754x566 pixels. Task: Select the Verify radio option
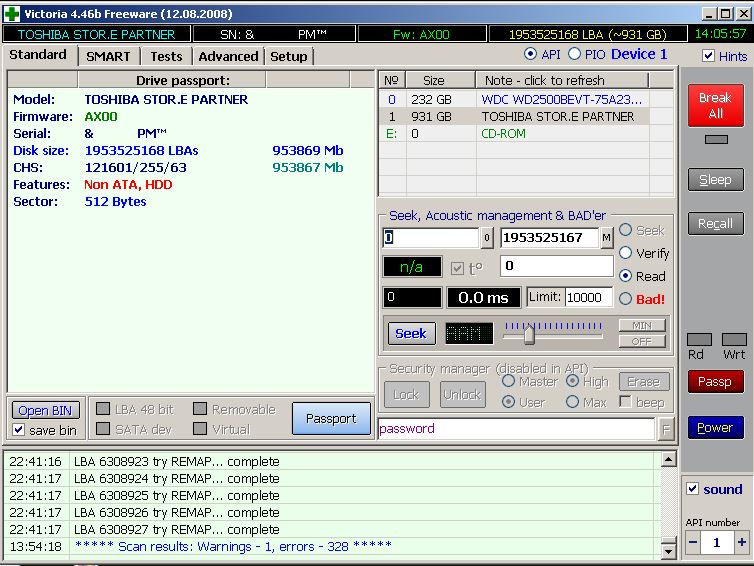pos(626,253)
